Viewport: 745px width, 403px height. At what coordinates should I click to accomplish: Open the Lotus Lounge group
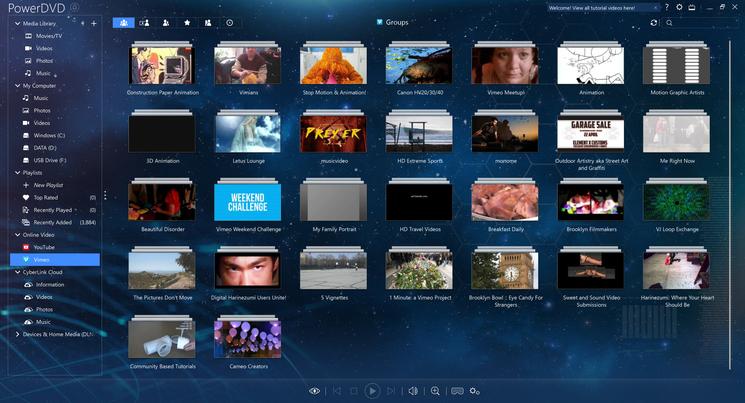(248, 137)
